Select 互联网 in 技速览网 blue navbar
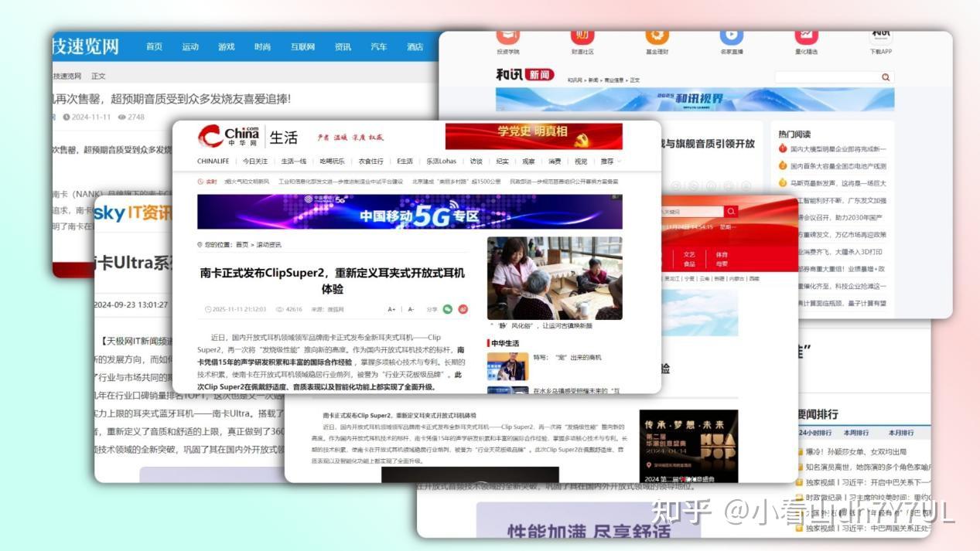 click(303, 47)
